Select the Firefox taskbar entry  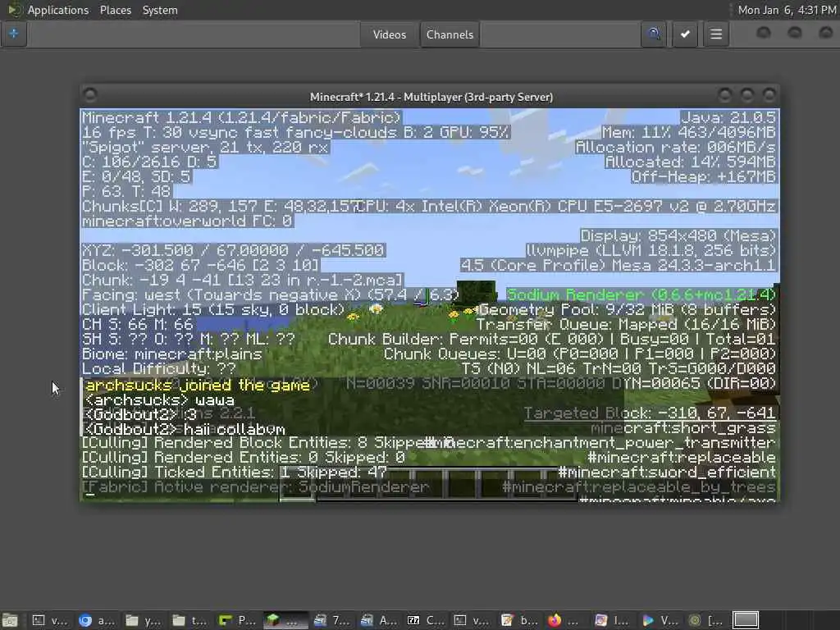[x=563, y=620]
